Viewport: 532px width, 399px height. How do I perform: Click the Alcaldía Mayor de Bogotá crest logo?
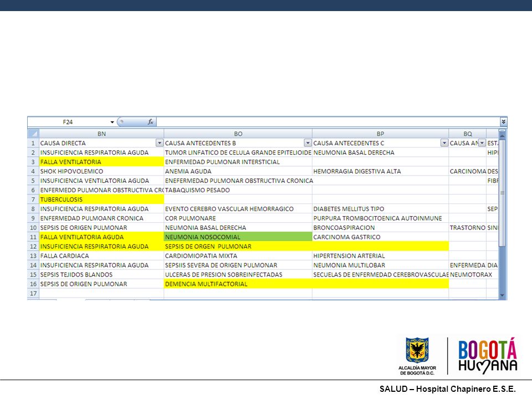(417, 356)
